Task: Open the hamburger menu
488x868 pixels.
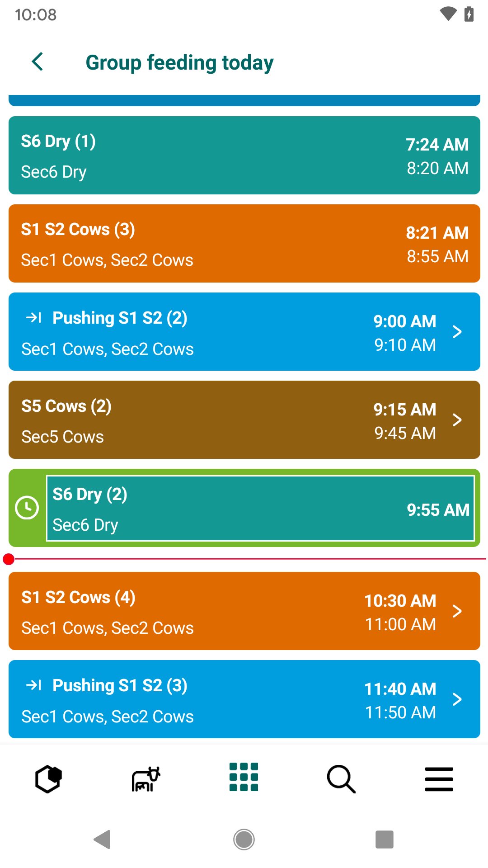Action: [439, 779]
